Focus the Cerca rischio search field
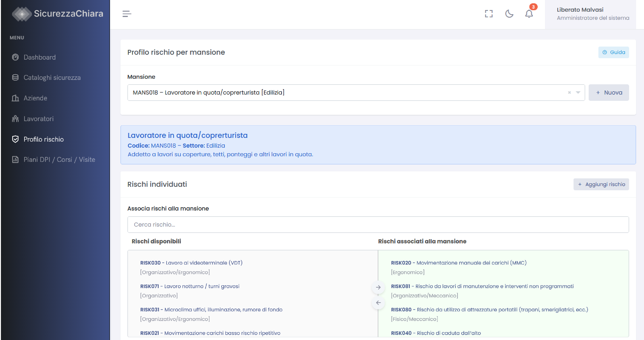The image size is (644, 340). [378, 224]
